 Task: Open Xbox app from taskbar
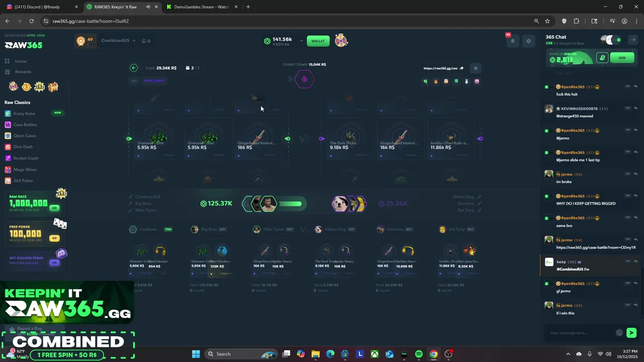375,354
